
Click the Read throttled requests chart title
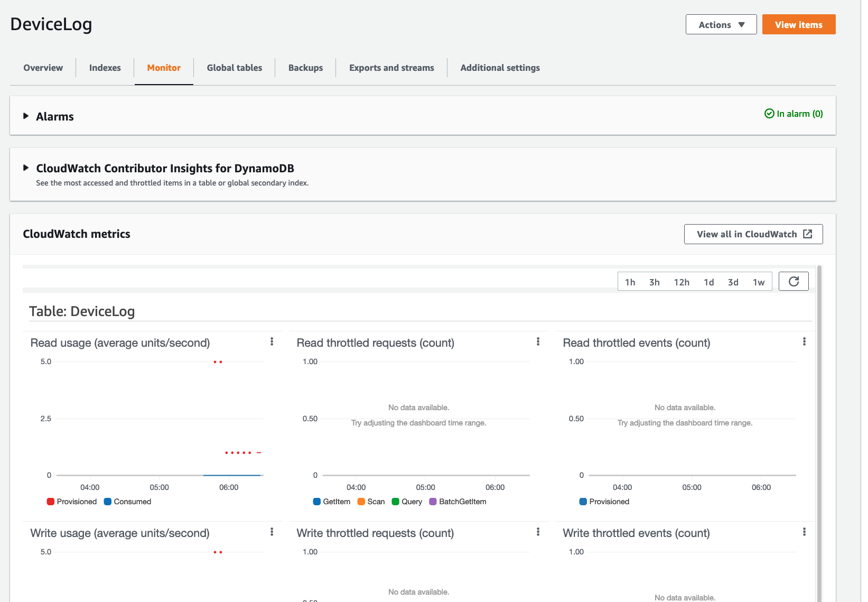coord(376,343)
